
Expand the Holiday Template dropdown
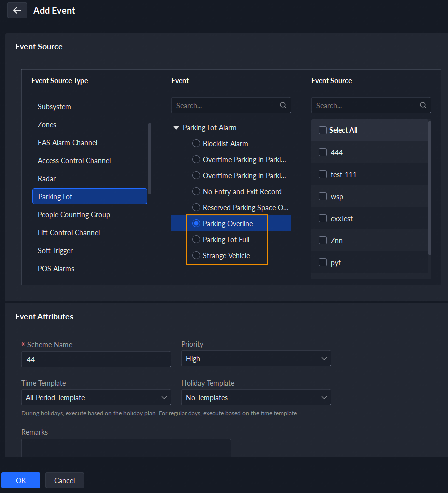(x=256, y=398)
